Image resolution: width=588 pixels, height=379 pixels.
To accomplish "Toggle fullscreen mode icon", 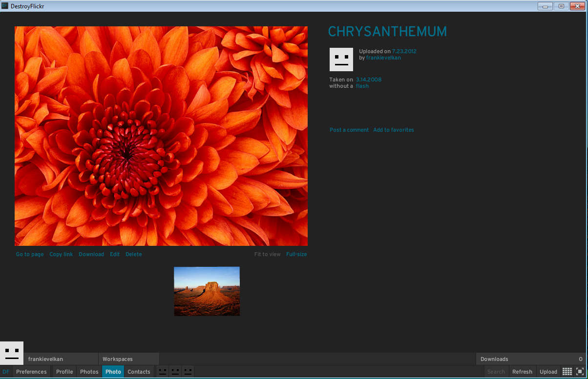I will [x=580, y=372].
